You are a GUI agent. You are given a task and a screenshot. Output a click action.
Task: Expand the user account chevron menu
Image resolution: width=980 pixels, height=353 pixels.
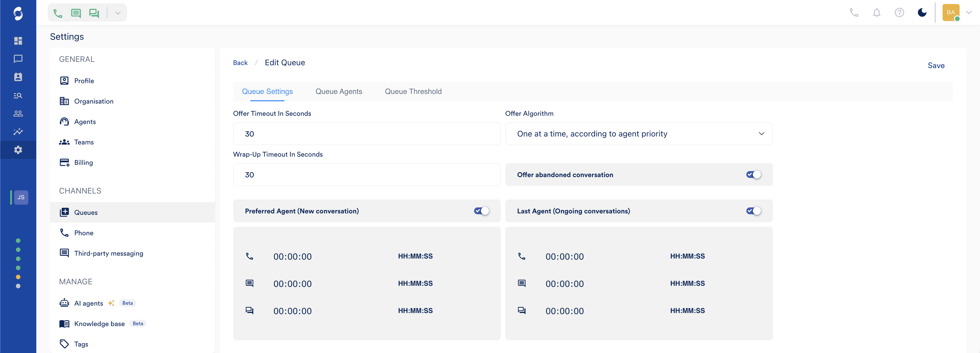pyautogui.click(x=969, y=12)
